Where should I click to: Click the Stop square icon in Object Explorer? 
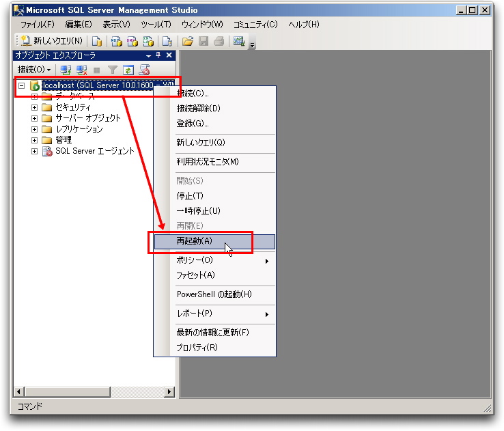click(97, 70)
